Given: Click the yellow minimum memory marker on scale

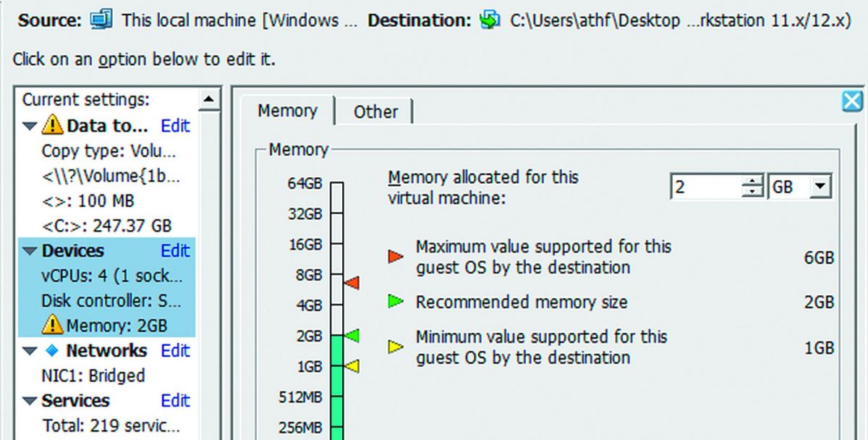Looking at the screenshot, I should (x=352, y=366).
